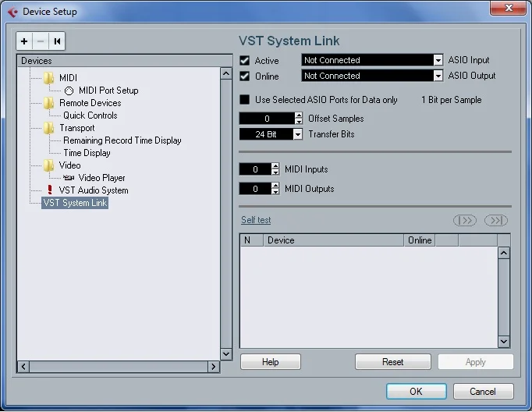Click the first Self test transport button
The image size is (532, 412).
[465, 221]
